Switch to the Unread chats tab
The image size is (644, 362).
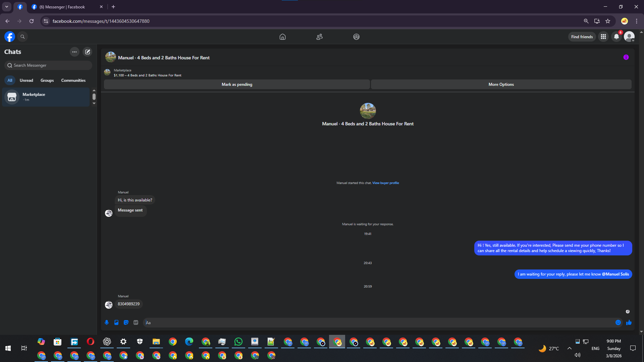pyautogui.click(x=26, y=80)
